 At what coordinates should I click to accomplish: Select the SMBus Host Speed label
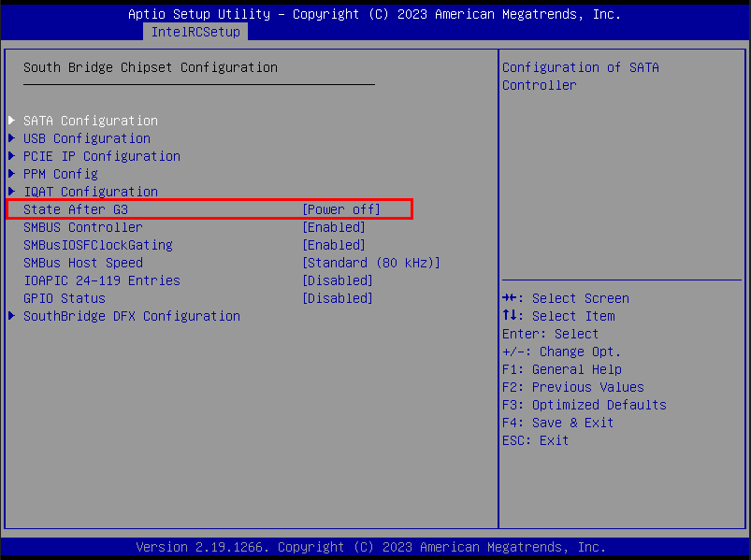click(83, 263)
